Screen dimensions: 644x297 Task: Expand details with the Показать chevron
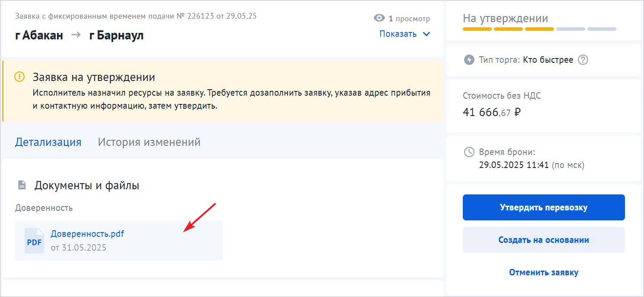[426, 34]
